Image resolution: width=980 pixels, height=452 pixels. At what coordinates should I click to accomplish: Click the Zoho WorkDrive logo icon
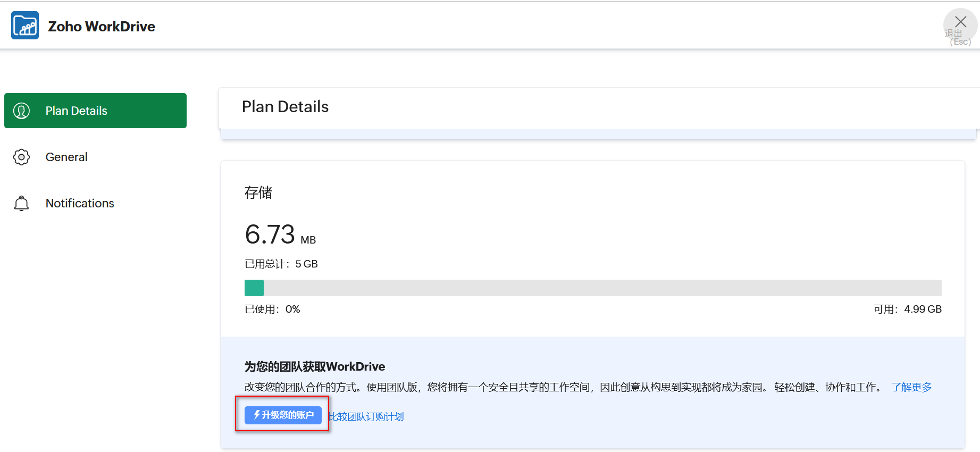tap(25, 26)
